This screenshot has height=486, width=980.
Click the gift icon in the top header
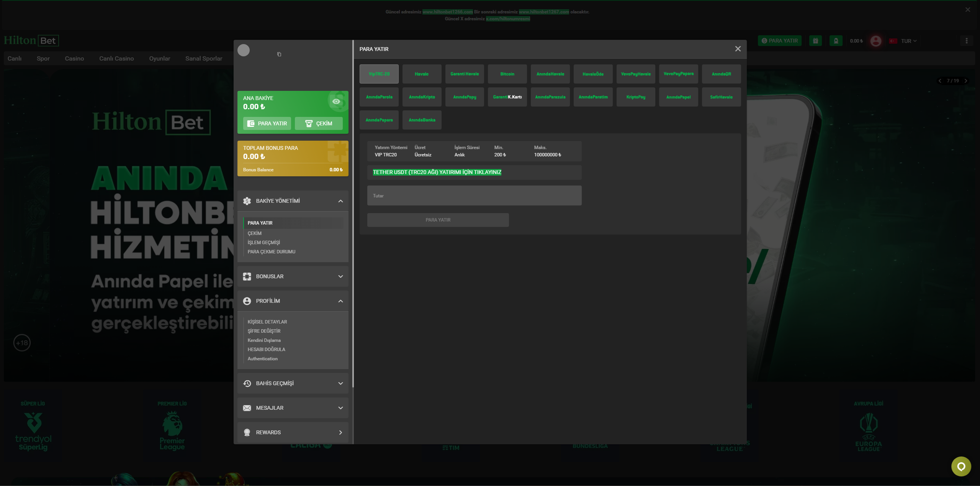click(816, 41)
